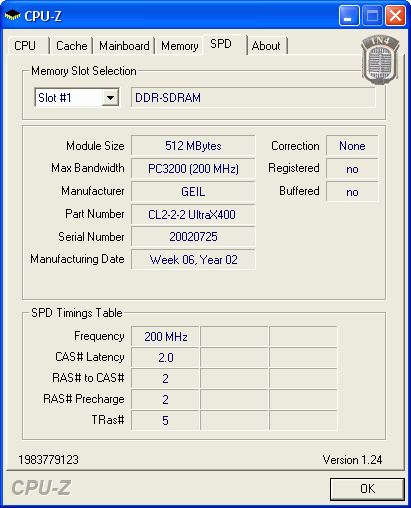Open the About tab
This screenshot has height=508, width=411.
[x=267, y=46]
